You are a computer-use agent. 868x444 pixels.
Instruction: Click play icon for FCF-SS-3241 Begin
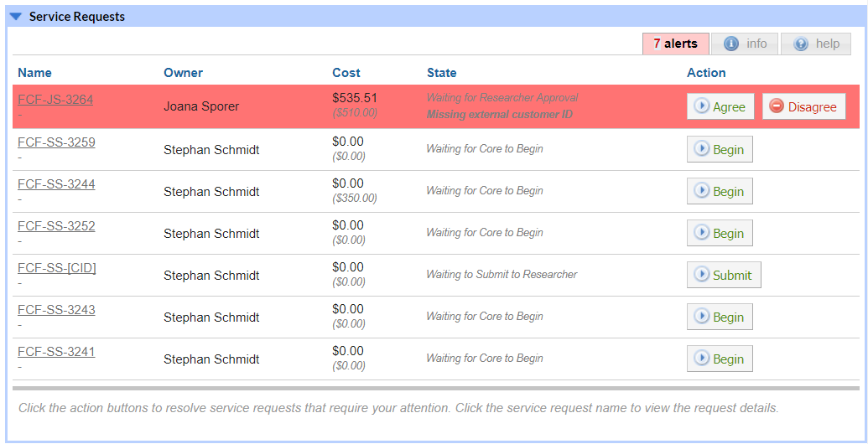tap(701, 359)
